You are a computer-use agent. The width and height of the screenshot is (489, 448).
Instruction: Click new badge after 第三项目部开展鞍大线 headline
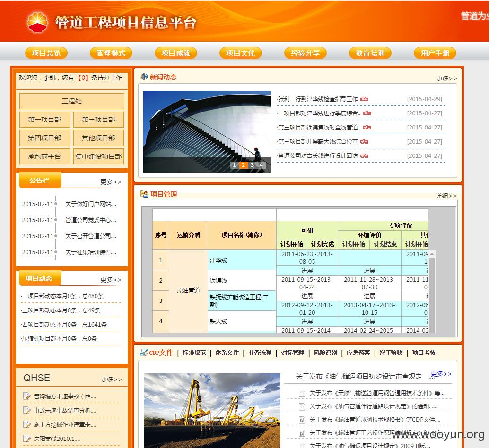(364, 142)
